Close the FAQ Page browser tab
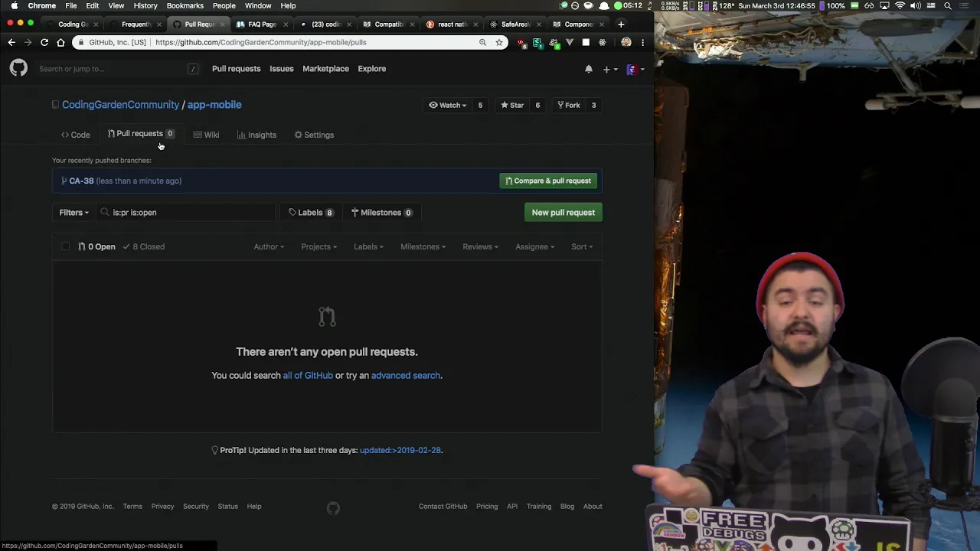 (x=286, y=24)
